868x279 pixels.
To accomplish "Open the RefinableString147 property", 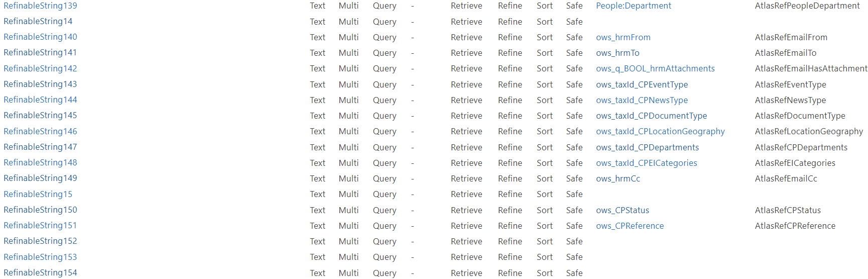I will coord(40,147).
